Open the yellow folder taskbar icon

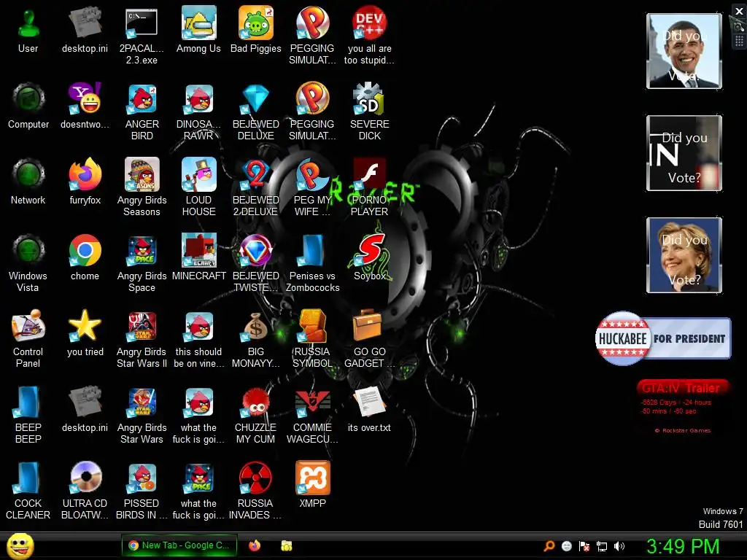point(286,545)
